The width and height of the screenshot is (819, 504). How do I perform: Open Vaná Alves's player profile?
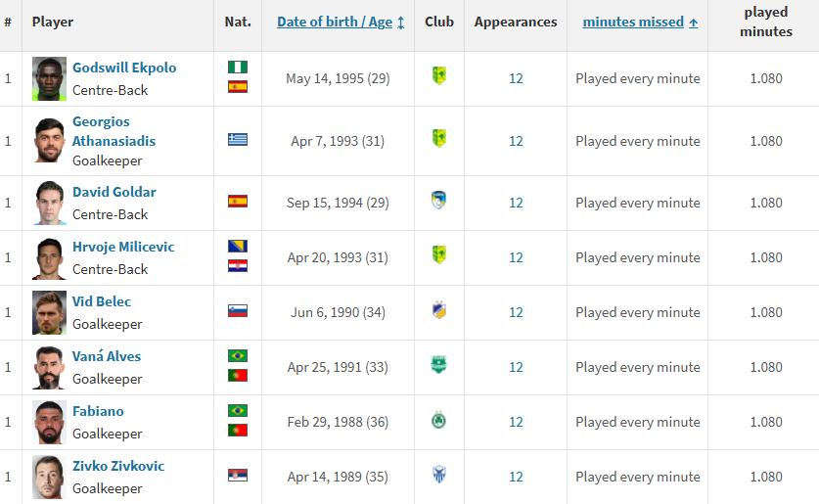point(107,357)
